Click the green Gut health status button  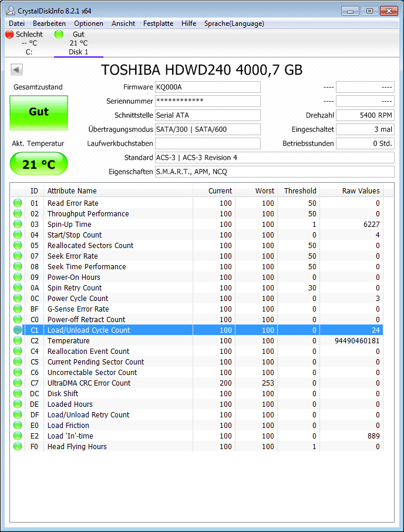[x=39, y=113]
